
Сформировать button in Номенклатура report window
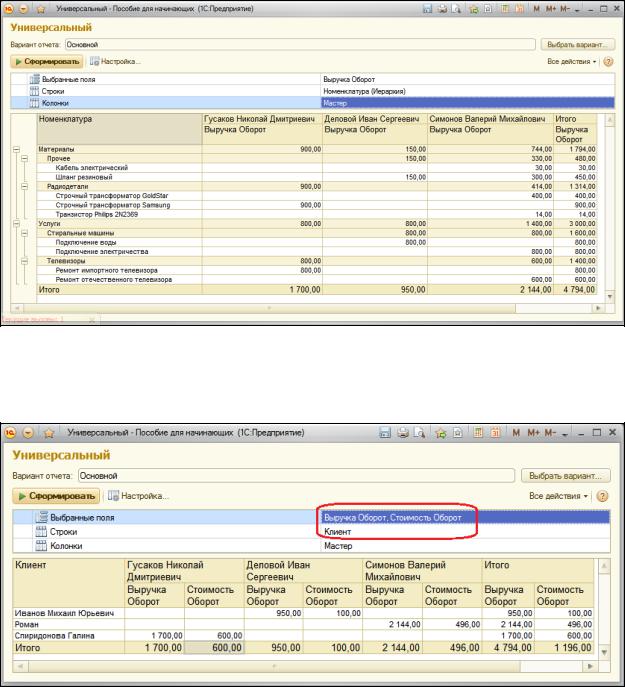pyautogui.click(x=47, y=62)
